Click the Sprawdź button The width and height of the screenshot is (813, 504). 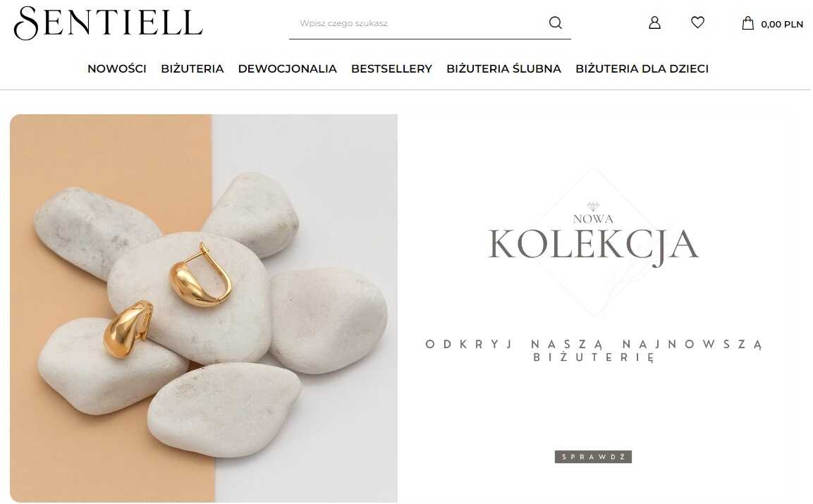click(x=593, y=457)
